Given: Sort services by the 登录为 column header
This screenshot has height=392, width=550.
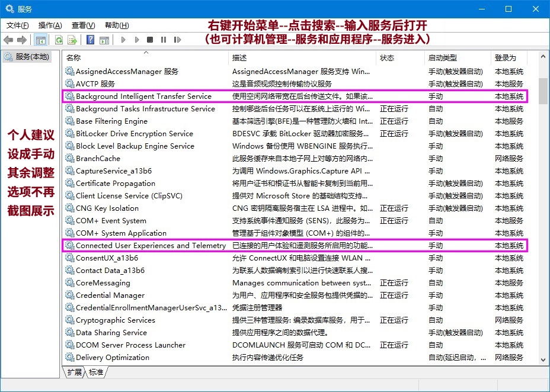Looking at the screenshot, I should coord(509,58).
